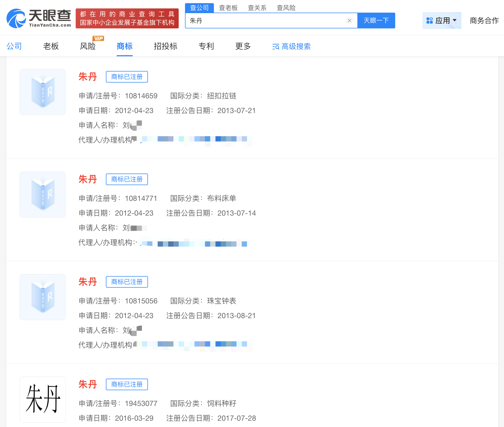This screenshot has height=427, width=504.
Task: Open the 朱丹 title for 布料床单 trademark
Action: tap(88, 179)
